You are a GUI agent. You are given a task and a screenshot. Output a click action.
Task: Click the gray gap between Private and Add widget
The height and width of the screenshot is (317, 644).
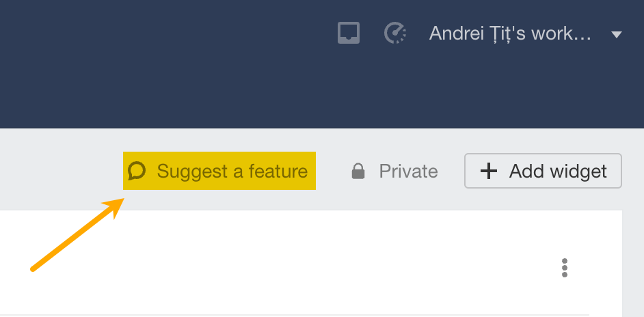[451, 171]
